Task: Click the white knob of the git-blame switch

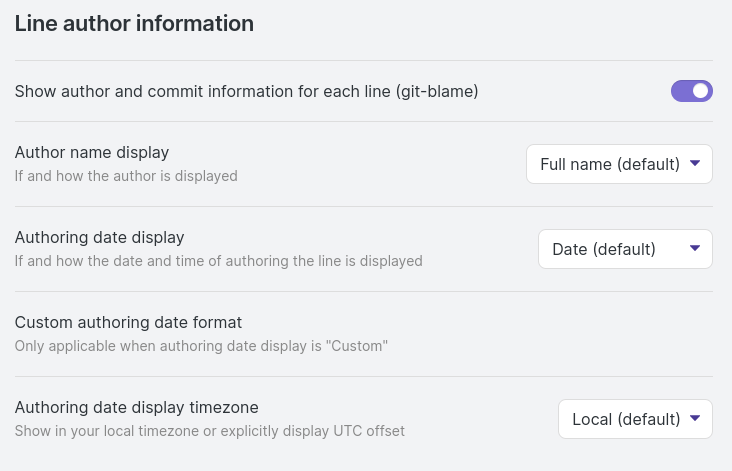Action: 700,91
